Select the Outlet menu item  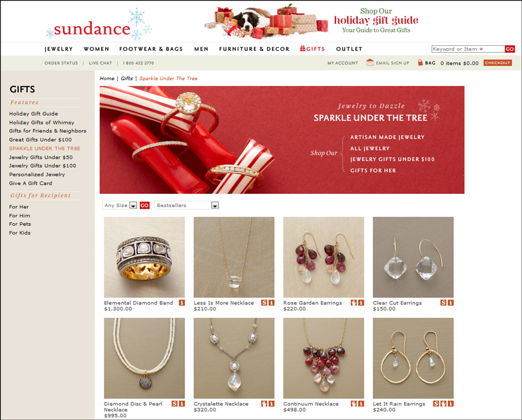(349, 49)
